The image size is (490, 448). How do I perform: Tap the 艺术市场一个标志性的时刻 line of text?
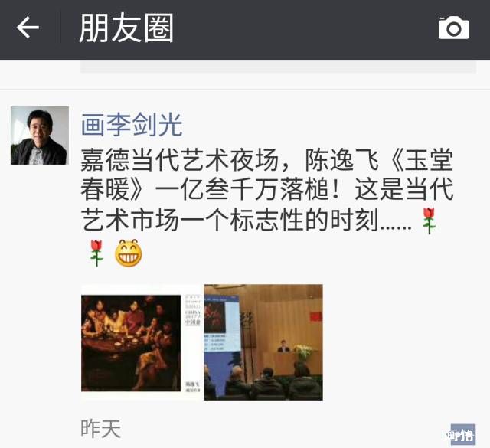[x=229, y=221]
